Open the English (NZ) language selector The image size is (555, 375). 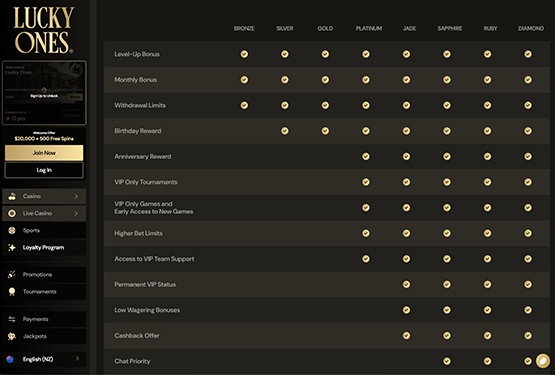tap(44, 359)
